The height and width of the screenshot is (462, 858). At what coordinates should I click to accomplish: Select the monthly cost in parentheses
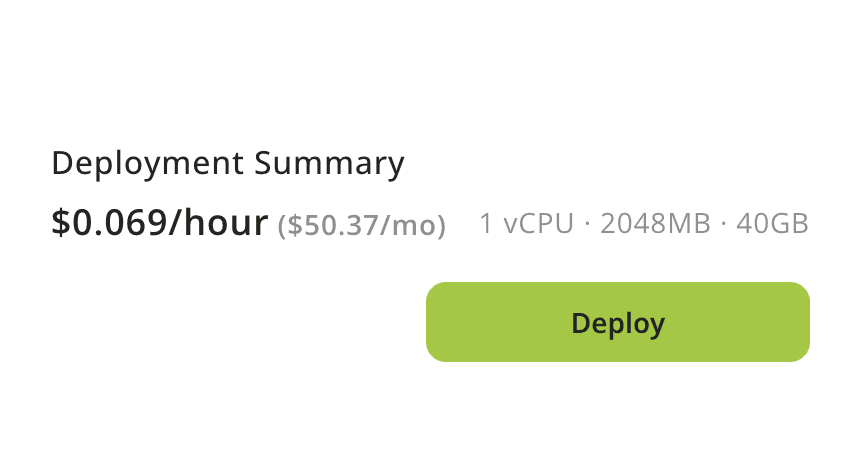click(361, 225)
